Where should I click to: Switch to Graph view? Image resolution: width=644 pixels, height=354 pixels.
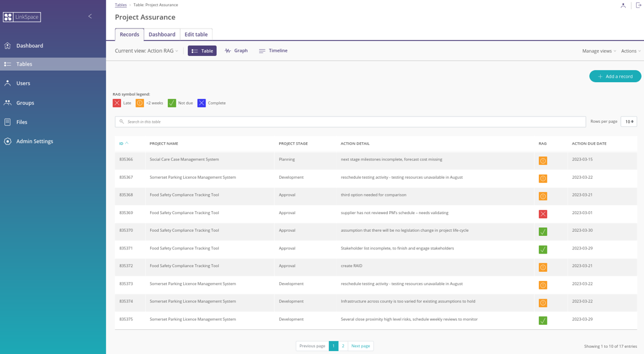click(x=236, y=51)
